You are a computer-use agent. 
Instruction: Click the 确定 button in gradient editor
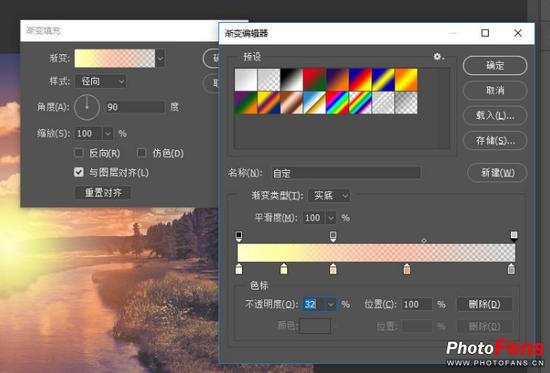point(495,66)
